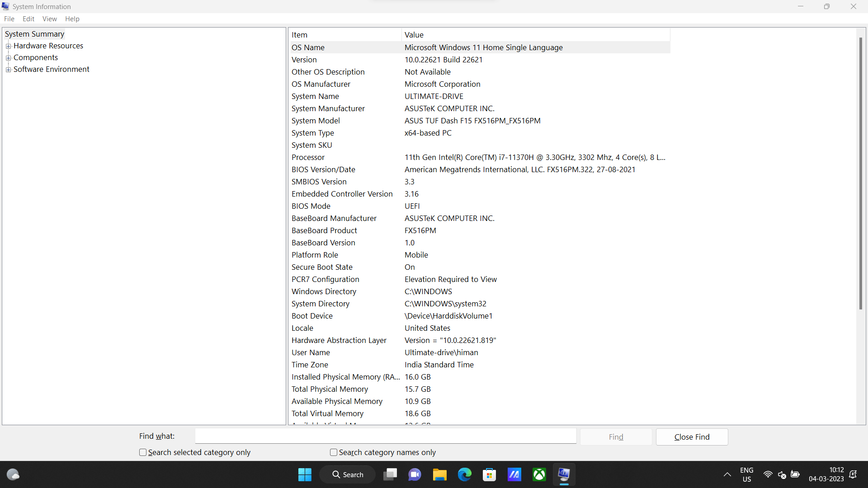Open Task View icon on taskbar
Image resolution: width=868 pixels, height=488 pixels.
[390, 474]
